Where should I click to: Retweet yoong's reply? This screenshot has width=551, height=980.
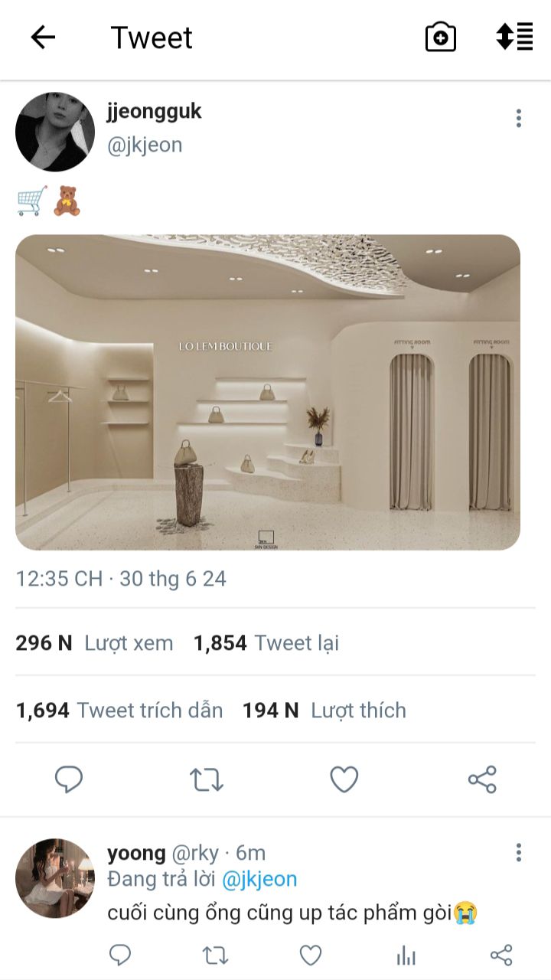215,955
